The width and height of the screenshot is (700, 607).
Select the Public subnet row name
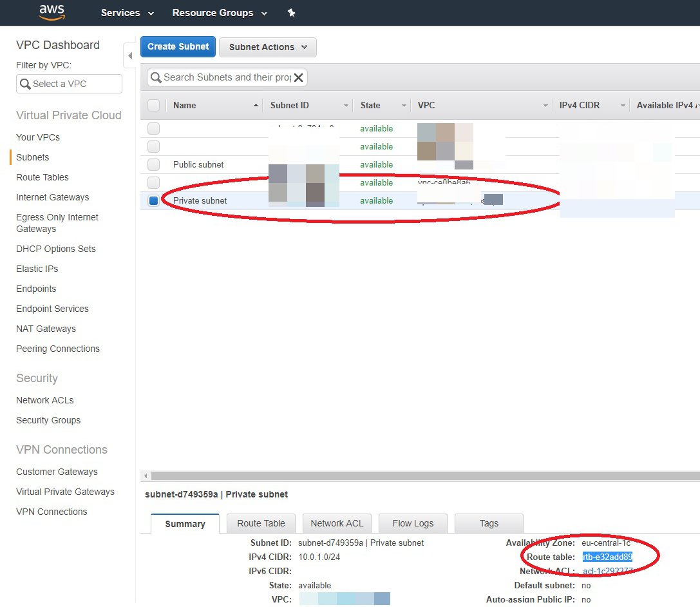coord(198,164)
